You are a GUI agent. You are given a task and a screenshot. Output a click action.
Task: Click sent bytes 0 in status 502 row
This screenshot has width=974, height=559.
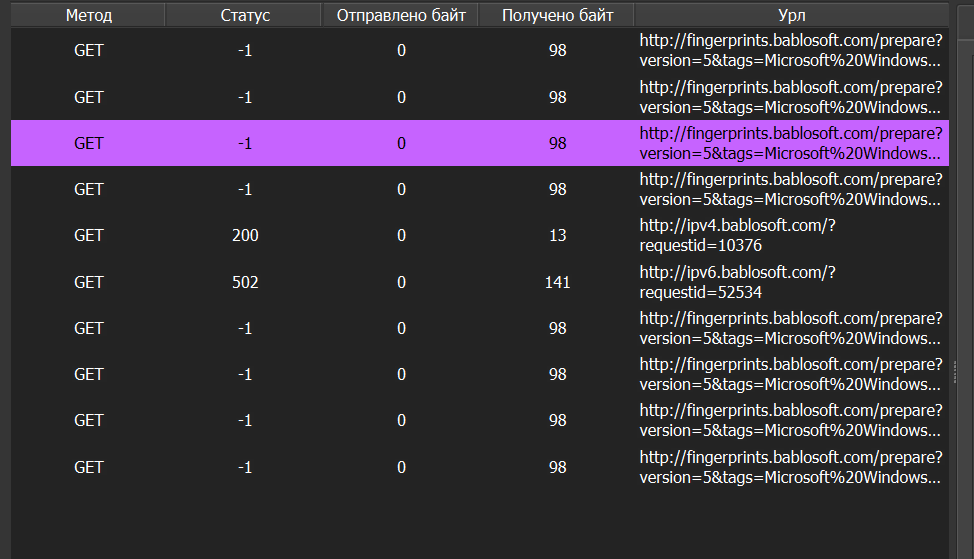(401, 282)
